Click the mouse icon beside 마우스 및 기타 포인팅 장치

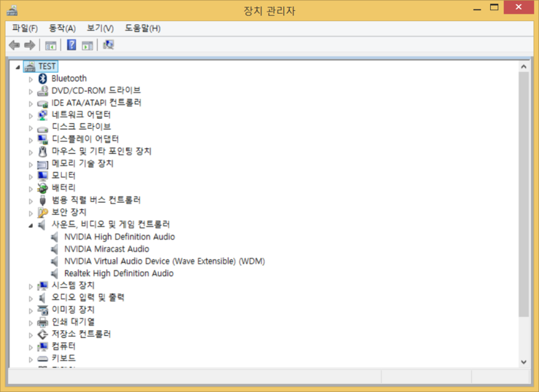pyautogui.click(x=43, y=152)
